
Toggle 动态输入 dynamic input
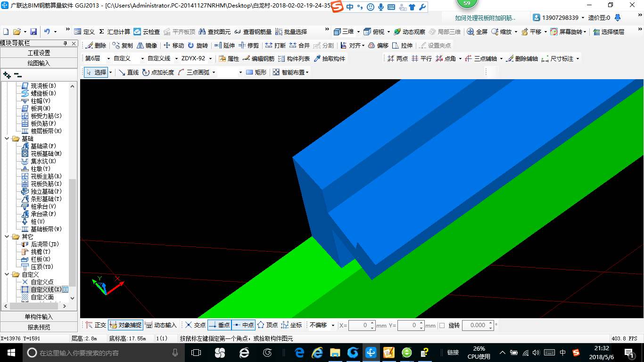click(x=160, y=325)
